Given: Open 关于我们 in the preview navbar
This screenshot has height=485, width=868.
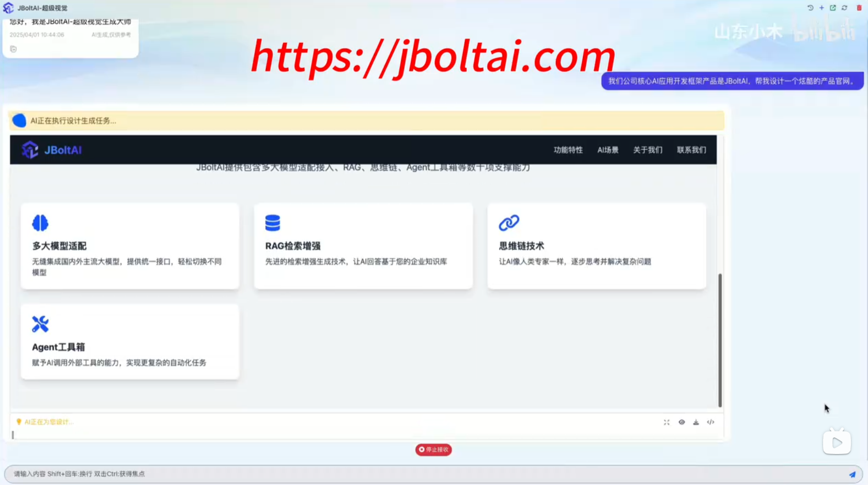Looking at the screenshot, I should (647, 150).
